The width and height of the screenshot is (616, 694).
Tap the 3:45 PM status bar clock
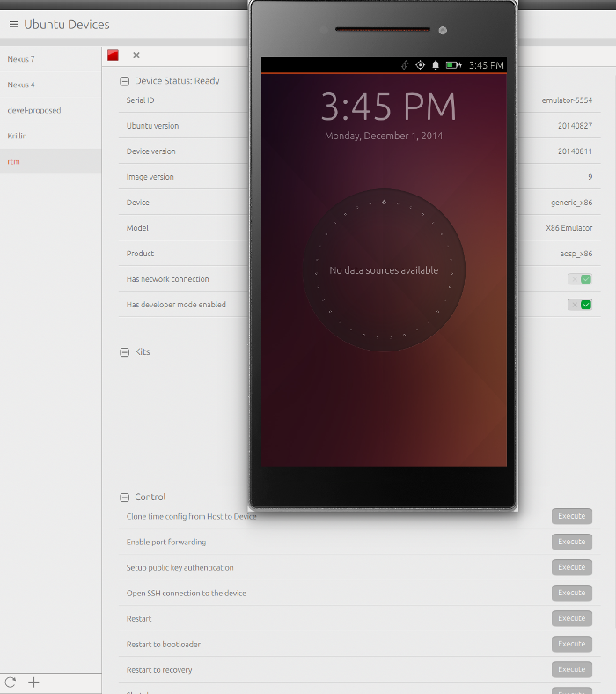(x=487, y=65)
